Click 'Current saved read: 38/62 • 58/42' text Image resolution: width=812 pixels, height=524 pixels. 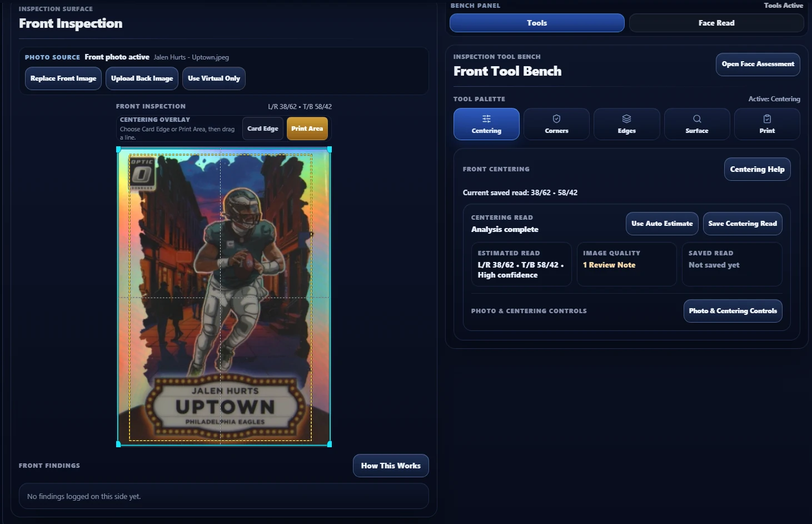[520, 193]
